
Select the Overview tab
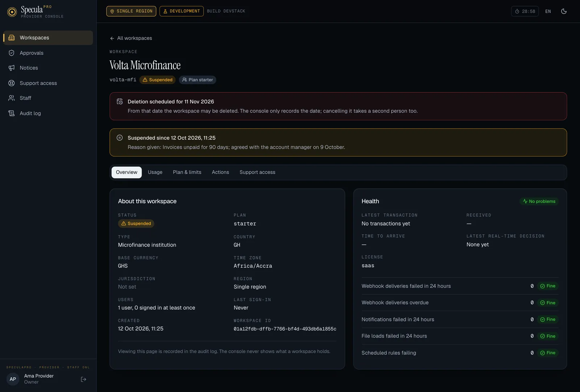click(127, 172)
